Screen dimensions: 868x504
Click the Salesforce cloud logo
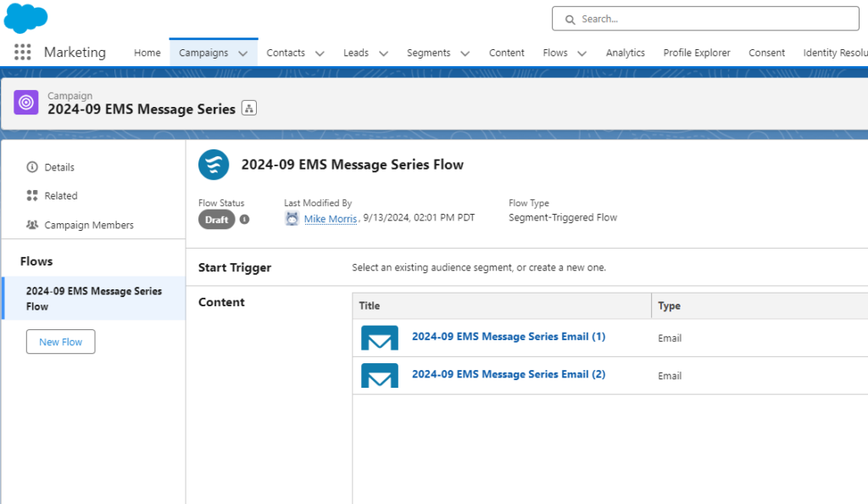(25, 17)
